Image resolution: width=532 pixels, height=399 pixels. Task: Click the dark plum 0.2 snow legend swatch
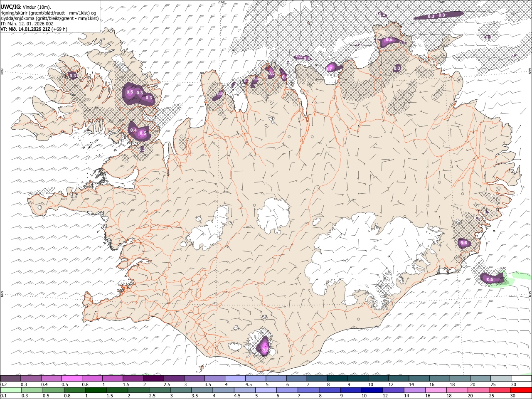[10, 379]
